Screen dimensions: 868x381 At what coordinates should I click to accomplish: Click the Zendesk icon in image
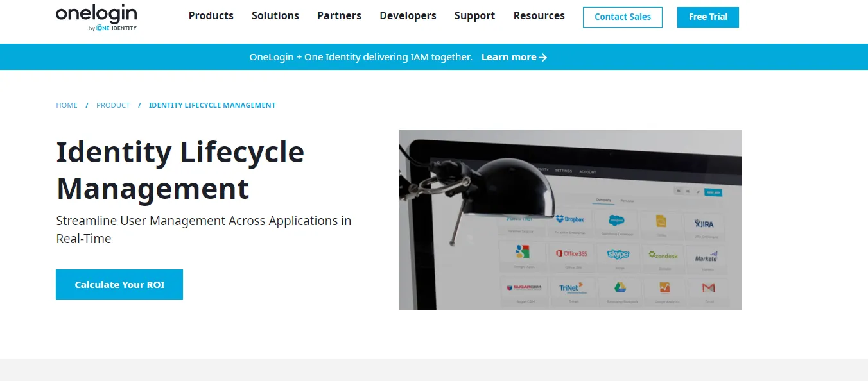pos(663,255)
